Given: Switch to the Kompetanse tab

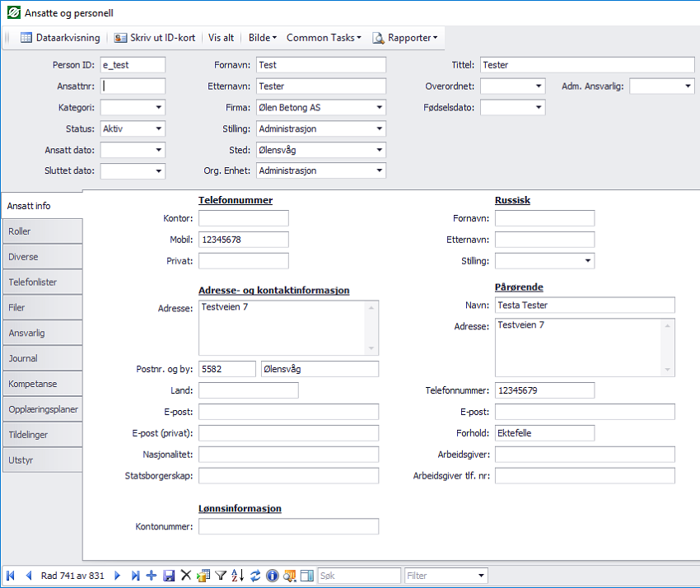Looking at the screenshot, I should [x=41, y=384].
